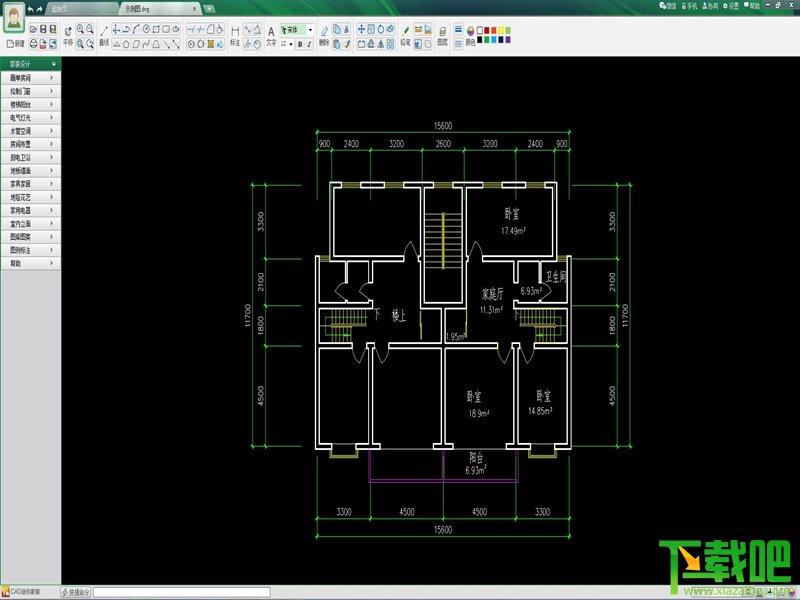Click the undo arrow in title bar

coord(31,9)
